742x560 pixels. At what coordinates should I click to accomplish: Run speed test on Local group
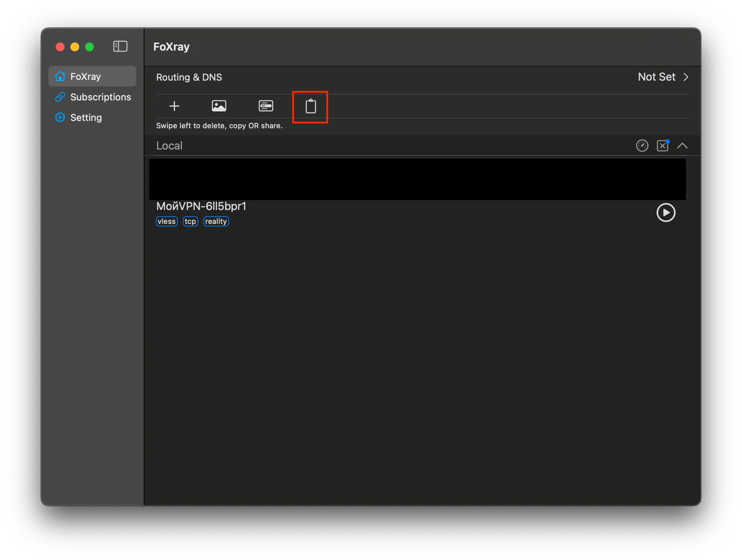pyautogui.click(x=642, y=146)
